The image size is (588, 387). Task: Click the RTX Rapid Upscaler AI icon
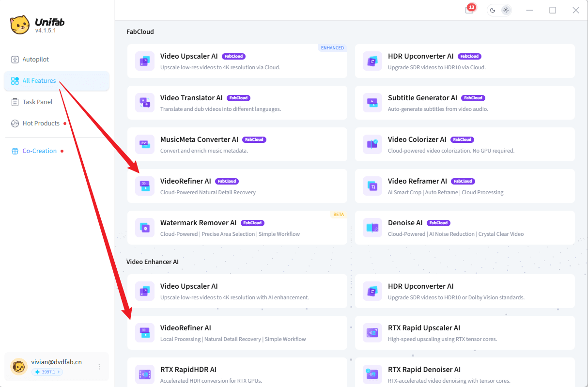click(x=372, y=333)
